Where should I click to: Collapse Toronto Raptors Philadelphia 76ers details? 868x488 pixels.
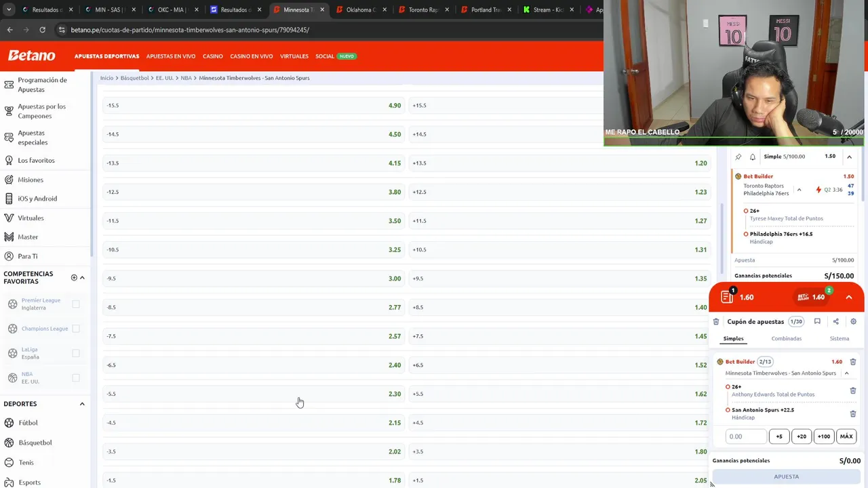point(799,190)
